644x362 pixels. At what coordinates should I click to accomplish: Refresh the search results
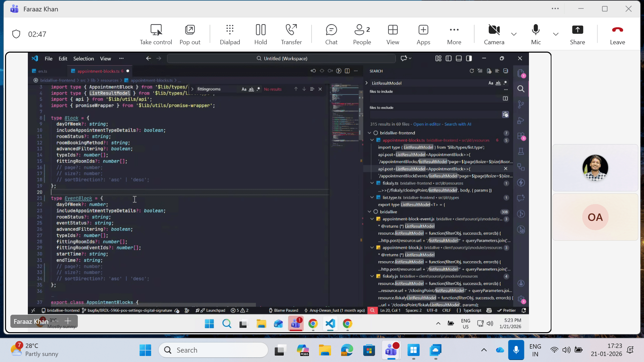coord(472,71)
